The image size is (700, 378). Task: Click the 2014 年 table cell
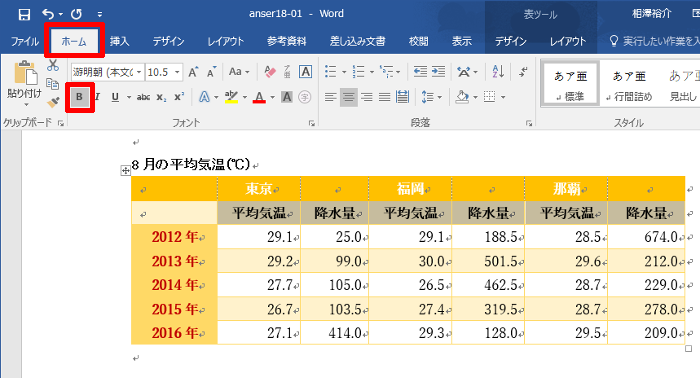175,285
